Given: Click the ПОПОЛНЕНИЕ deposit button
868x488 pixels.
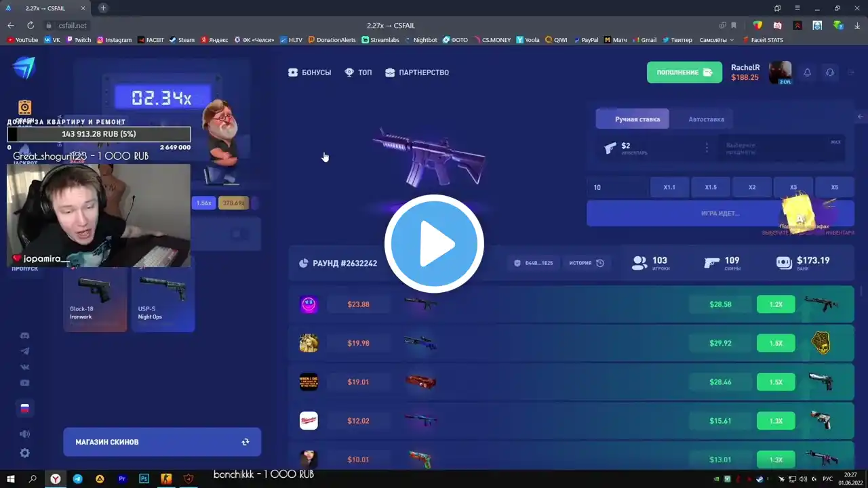Looking at the screenshot, I should pyautogui.click(x=684, y=73).
